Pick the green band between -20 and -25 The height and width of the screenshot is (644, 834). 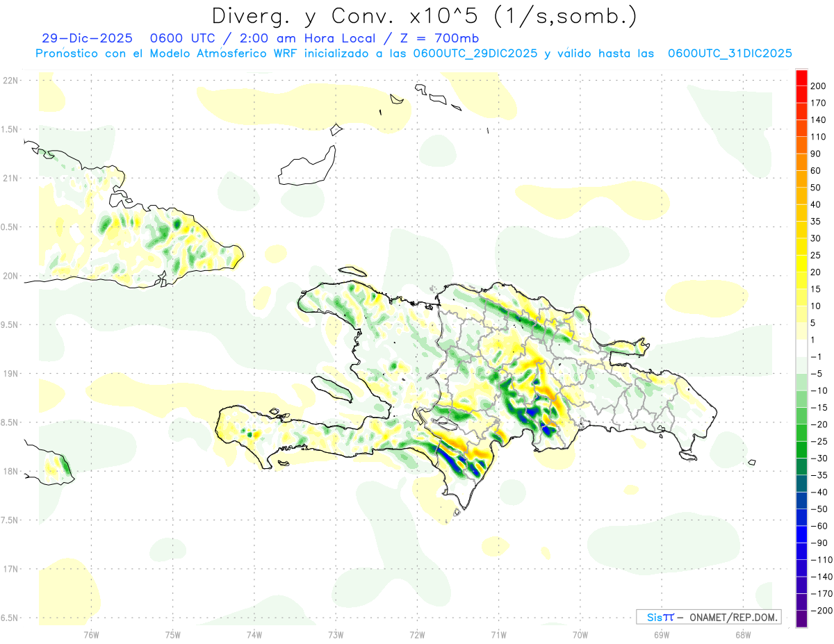point(802,433)
